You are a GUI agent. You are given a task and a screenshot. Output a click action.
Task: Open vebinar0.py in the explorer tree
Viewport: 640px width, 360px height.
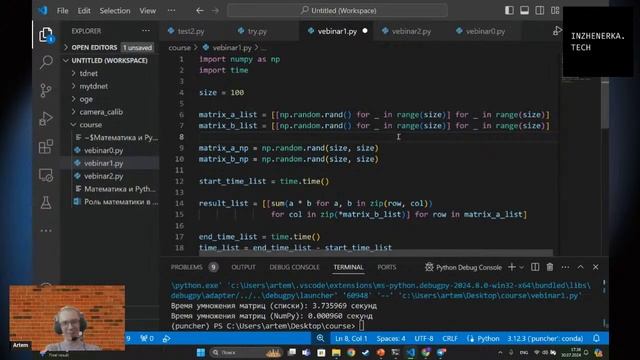[x=109, y=150]
